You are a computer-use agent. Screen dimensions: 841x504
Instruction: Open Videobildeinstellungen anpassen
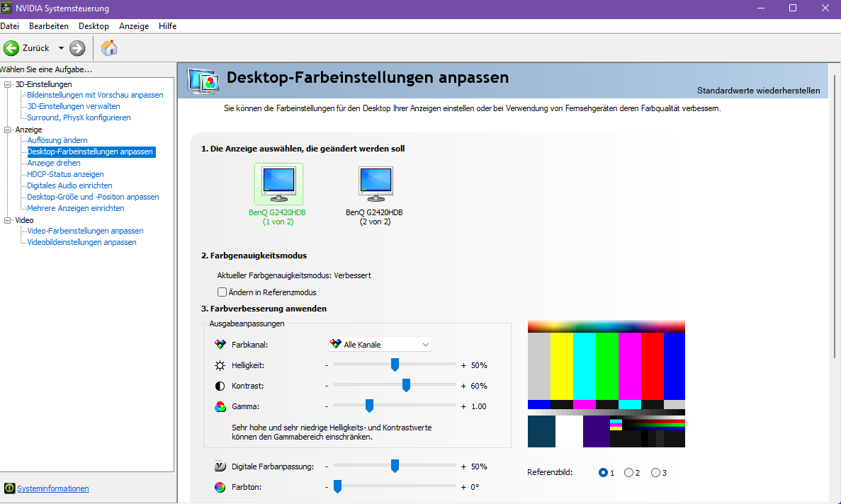(x=82, y=242)
